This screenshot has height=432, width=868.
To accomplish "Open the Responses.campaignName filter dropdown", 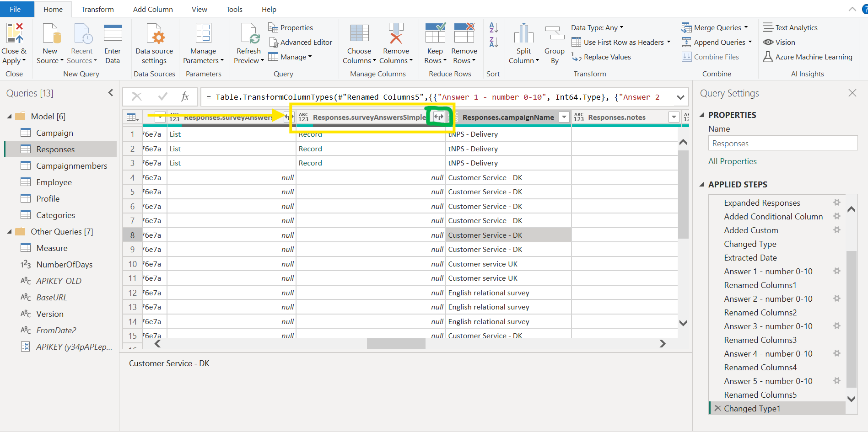I will (x=564, y=117).
